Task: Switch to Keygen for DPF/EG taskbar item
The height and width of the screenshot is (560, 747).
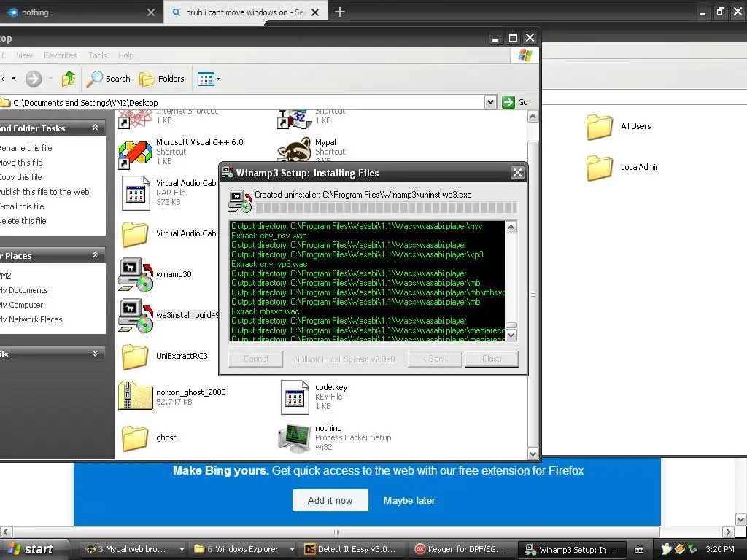Action: point(462,549)
